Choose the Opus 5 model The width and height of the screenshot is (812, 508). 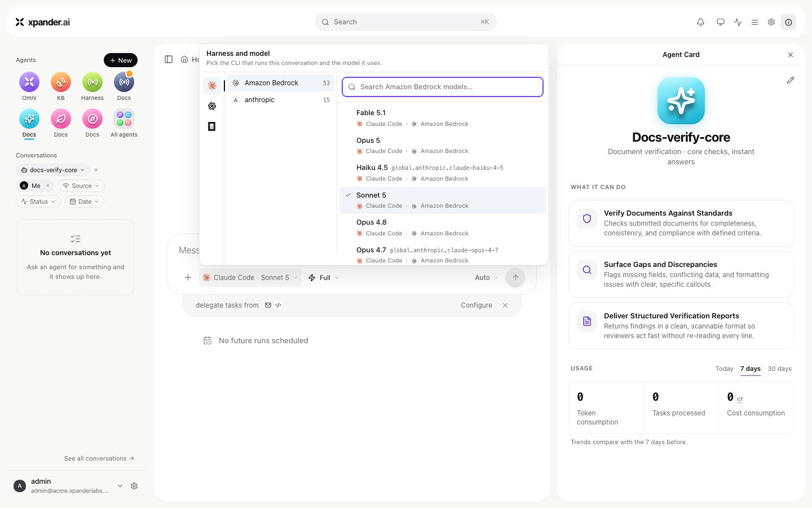[x=443, y=146]
